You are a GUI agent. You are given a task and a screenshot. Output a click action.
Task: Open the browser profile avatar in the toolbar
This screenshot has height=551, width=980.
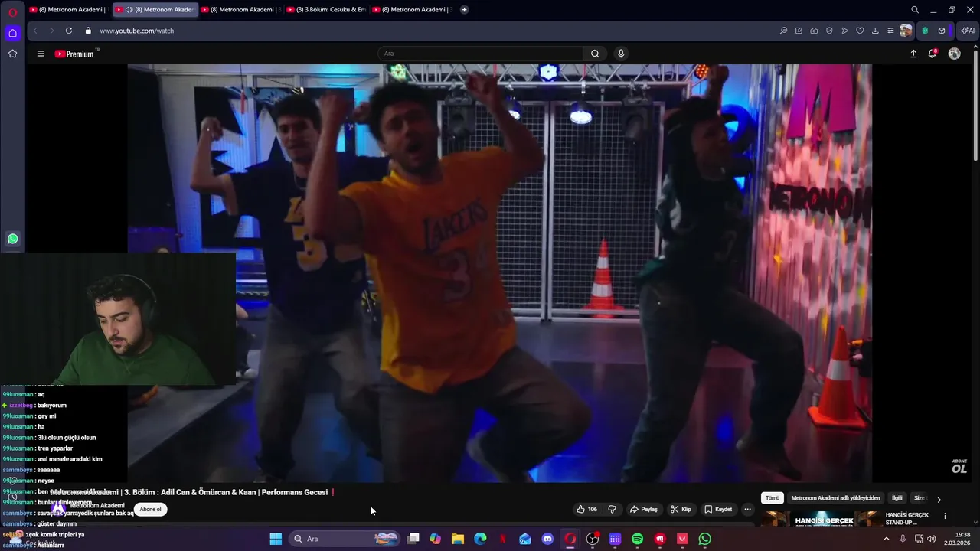click(906, 31)
